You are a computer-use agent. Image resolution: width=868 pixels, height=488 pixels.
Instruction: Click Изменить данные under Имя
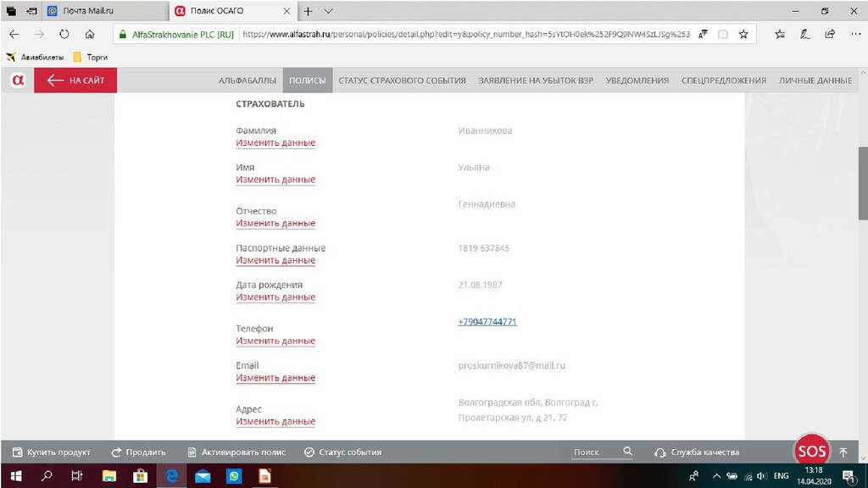click(275, 180)
